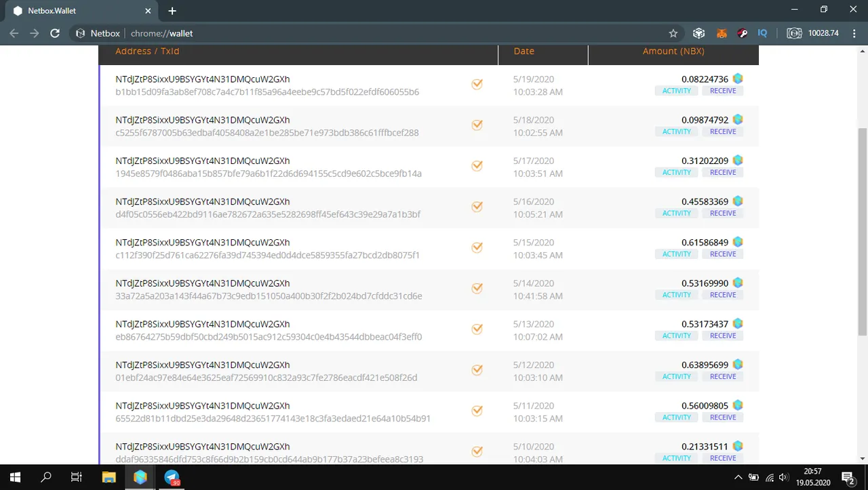Select TxId starting with c112f390f25d761c
This screenshot has height=490, width=868.
268,256
